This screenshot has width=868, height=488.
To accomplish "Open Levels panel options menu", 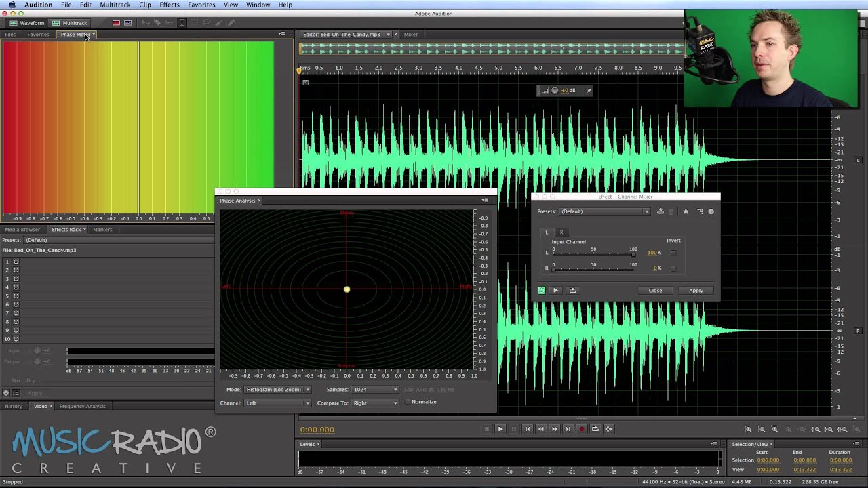I will 713,444.
